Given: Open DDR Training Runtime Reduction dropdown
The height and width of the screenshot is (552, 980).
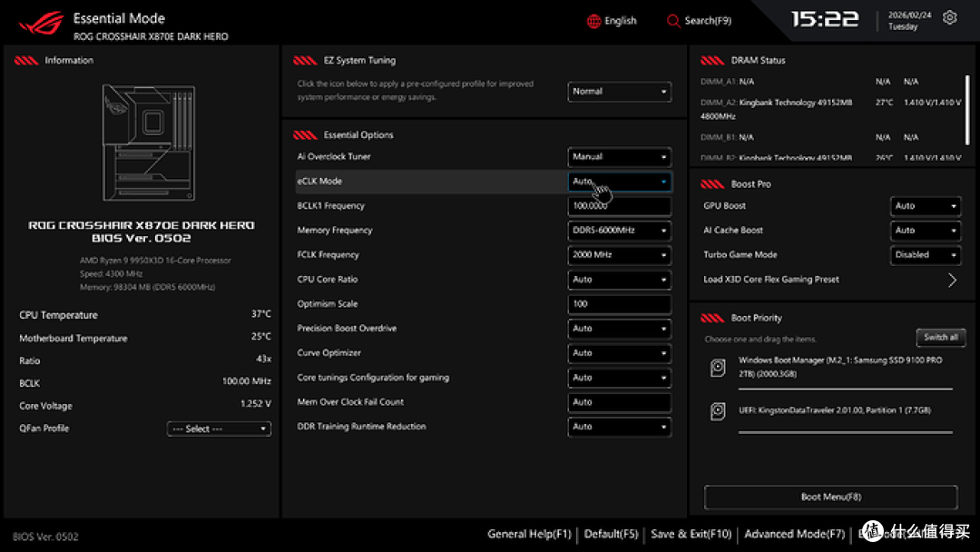Looking at the screenshot, I should (620, 427).
